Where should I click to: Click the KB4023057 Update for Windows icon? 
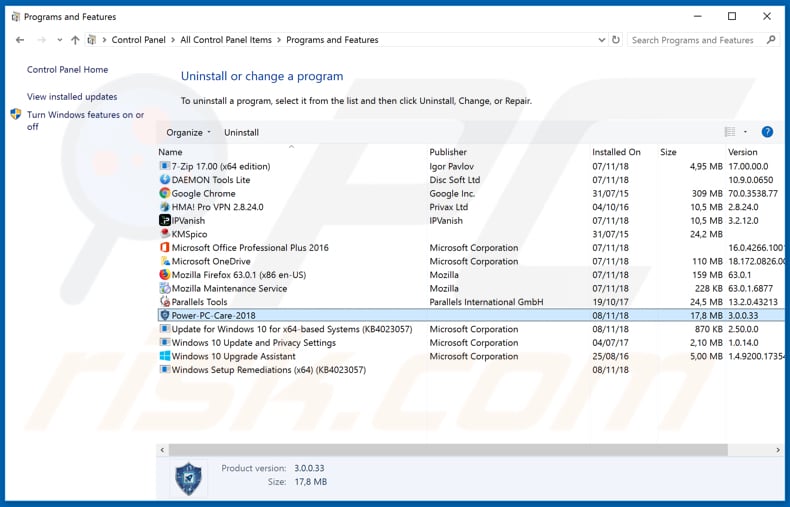[x=164, y=329]
